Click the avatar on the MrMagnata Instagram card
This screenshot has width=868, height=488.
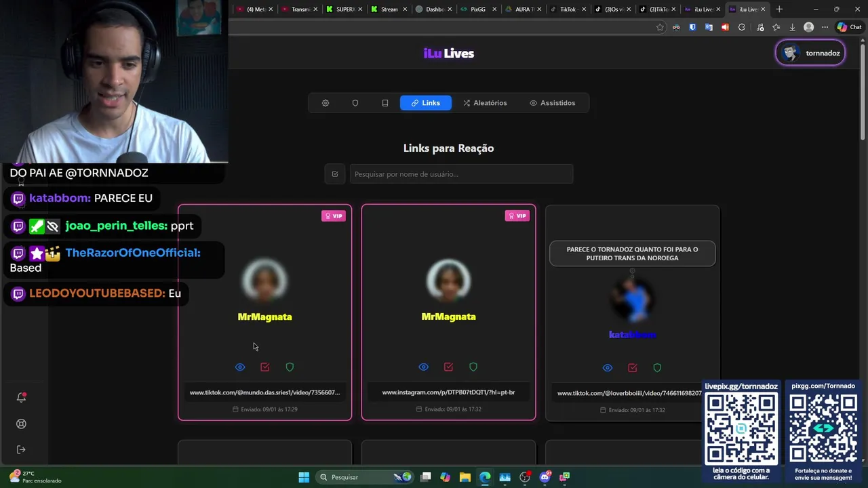[x=448, y=281]
